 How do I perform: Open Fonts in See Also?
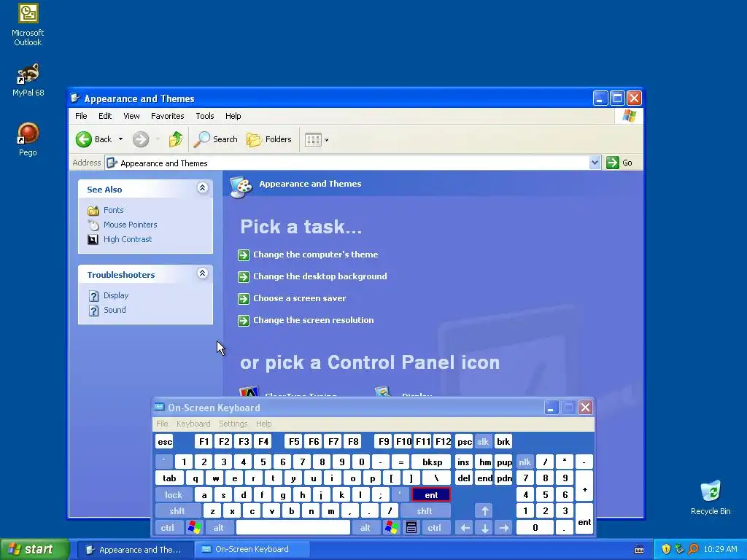(x=113, y=210)
